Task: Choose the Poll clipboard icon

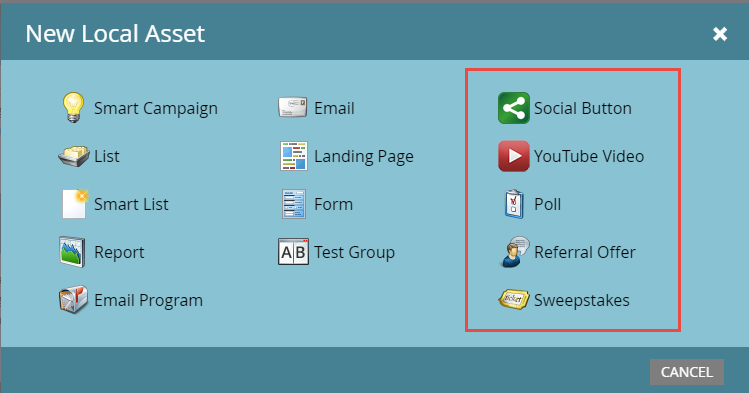Action: (x=514, y=204)
